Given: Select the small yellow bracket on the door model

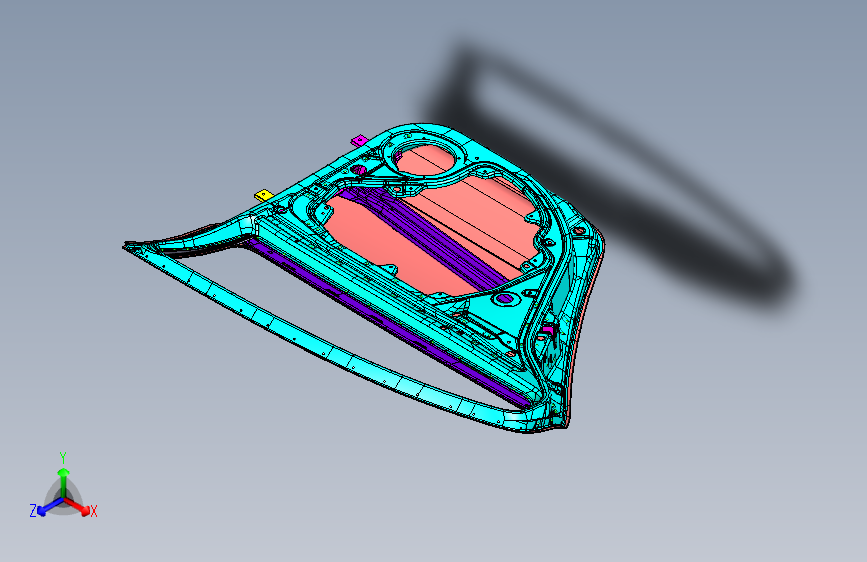Looking at the screenshot, I should [x=264, y=195].
